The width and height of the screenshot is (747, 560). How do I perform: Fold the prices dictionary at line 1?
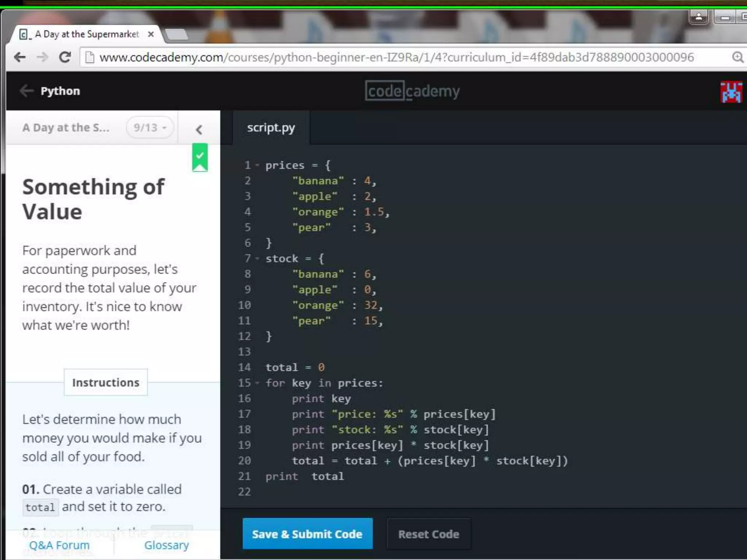[258, 166]
